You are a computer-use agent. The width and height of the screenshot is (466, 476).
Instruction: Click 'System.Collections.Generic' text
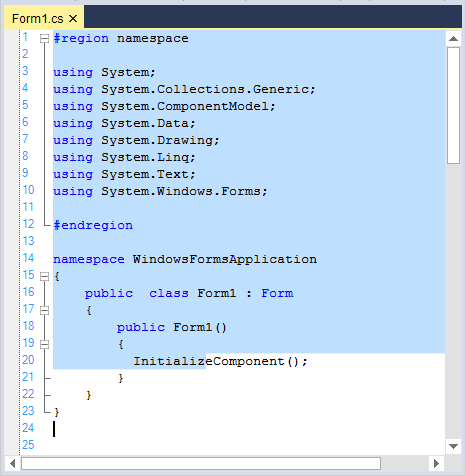point(206,90)
